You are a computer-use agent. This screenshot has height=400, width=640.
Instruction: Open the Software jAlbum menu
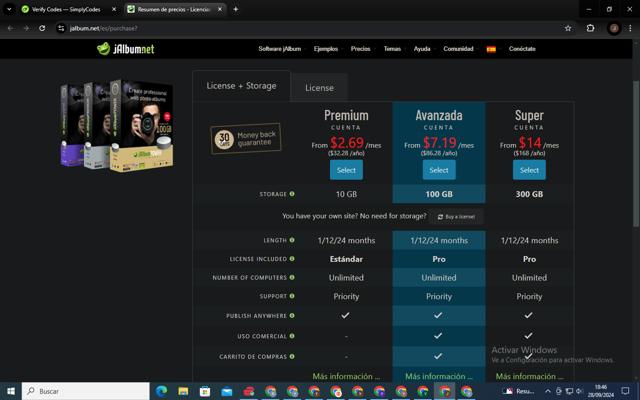coord(280,49)
